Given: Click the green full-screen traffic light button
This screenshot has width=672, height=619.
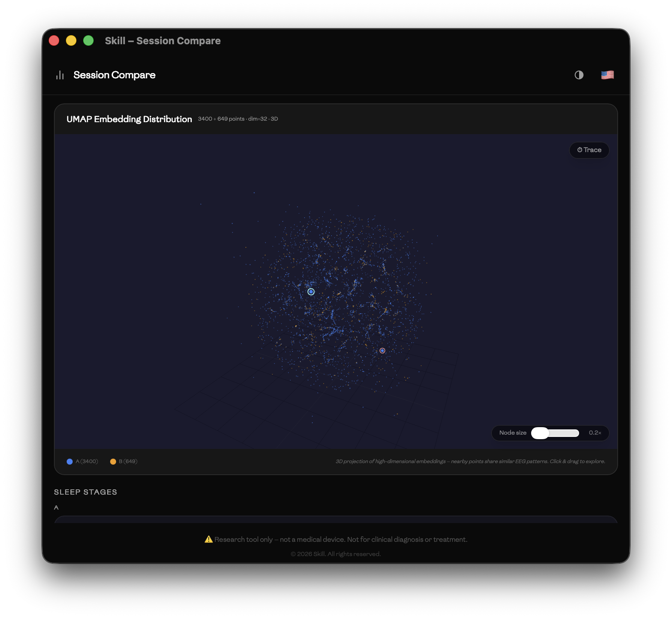Looking at the screenshot, I should (x=88, y=40).
